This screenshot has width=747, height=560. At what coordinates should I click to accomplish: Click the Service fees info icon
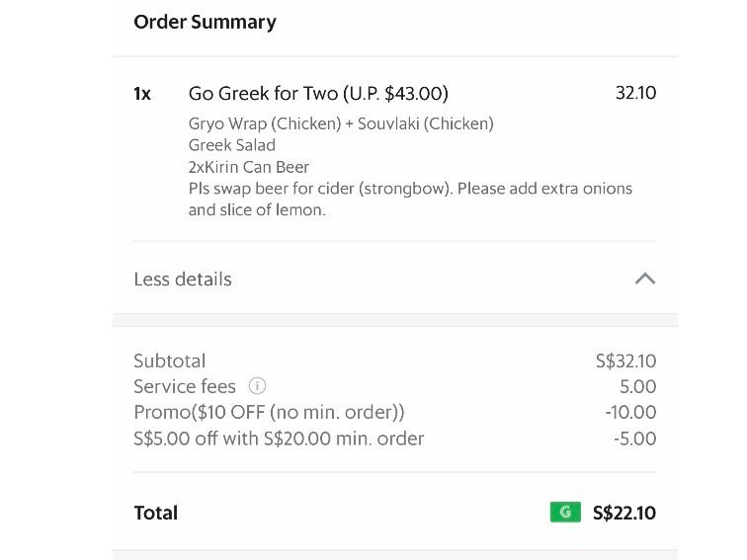point(257,386)
